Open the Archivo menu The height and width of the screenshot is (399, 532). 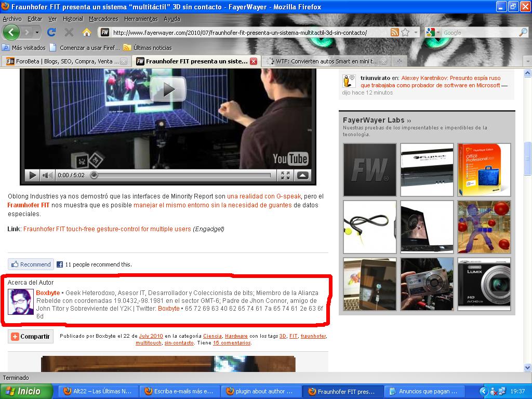[12, 19]
